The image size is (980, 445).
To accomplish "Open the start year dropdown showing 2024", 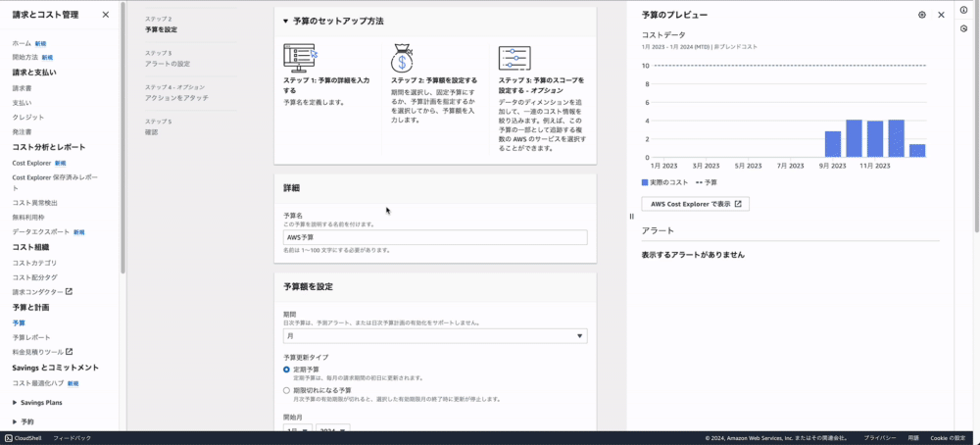I will (x=332, y=428).
